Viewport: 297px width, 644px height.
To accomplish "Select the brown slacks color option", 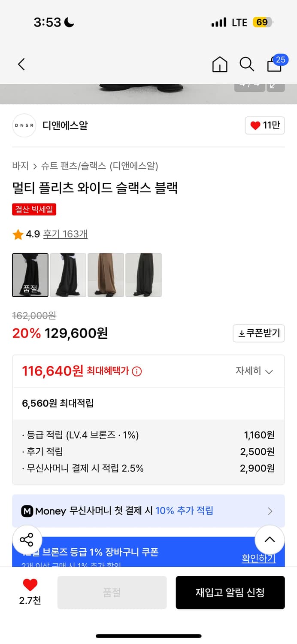I will [106, 275].
